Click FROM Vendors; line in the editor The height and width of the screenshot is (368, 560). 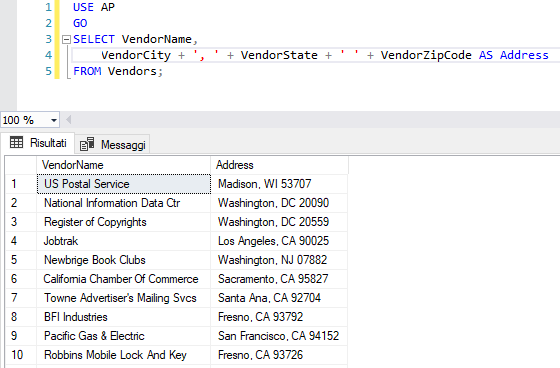pyautogui.click(x=118, y=71)
